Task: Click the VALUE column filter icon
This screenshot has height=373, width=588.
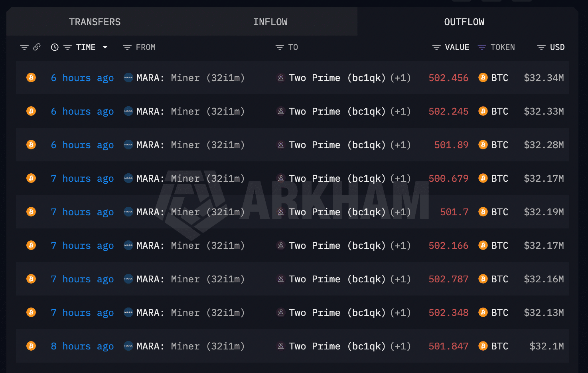Action: [436, 47]
